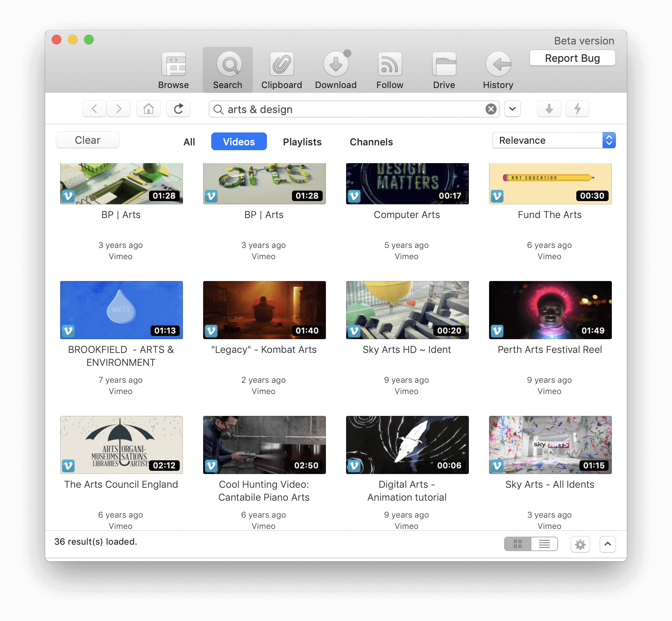Viewport: 672px width, 621px height.
Task: Open Fund The Arts thumbnail
Action: [550, 184]
